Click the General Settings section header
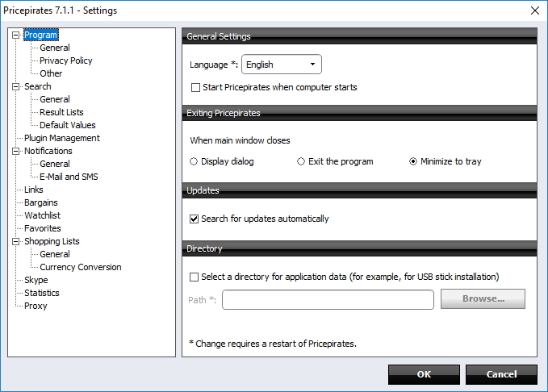Viewport: 548px width, 392px height. [x=359, y=36]
